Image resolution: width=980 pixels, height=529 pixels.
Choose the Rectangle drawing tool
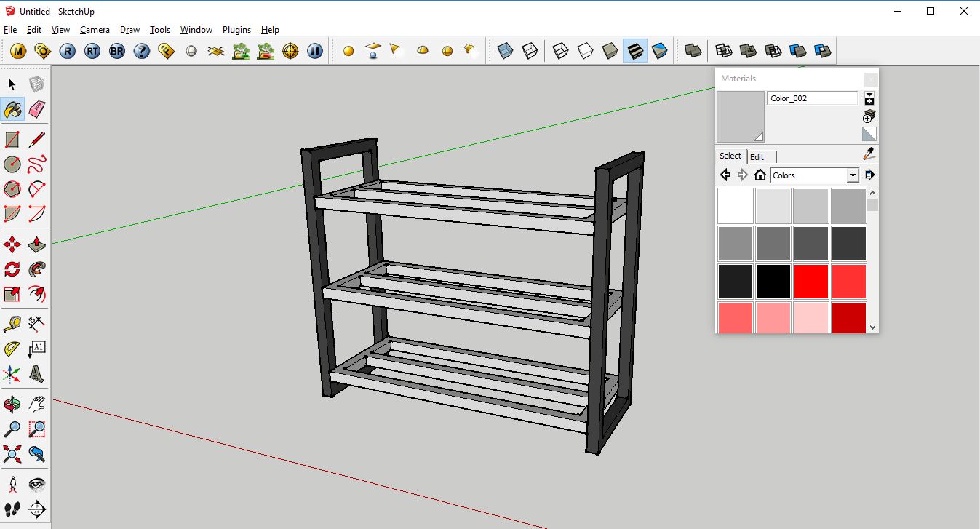point(12,138)
